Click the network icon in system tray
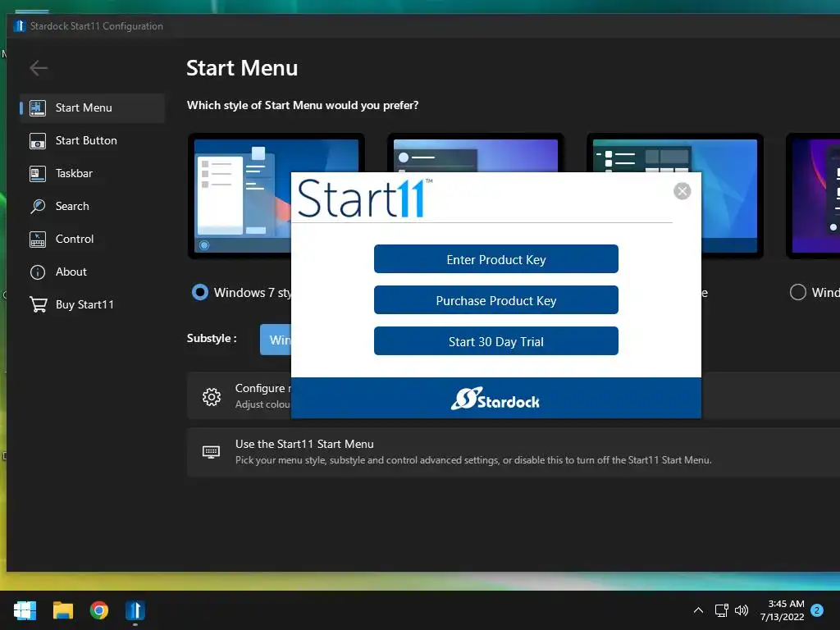The height and width of the screenshot is (630, 840). coord(721,610)
